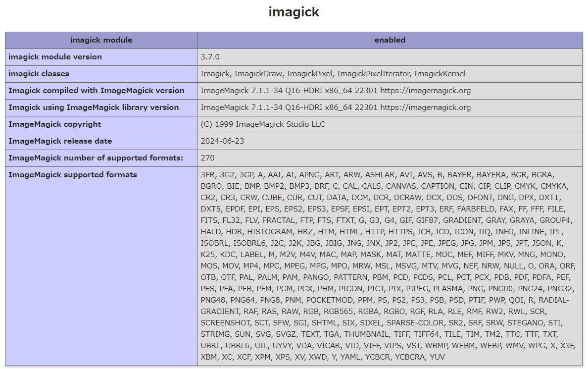Click the 'ImageMagick supported formats' label

pyautogui.click(x=73, y=175)
